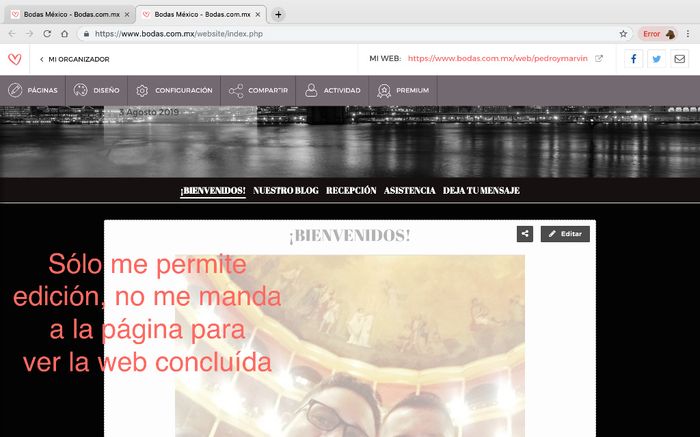Click the Editar button
This screenshot has height=437, width=700.
(565, 234)
